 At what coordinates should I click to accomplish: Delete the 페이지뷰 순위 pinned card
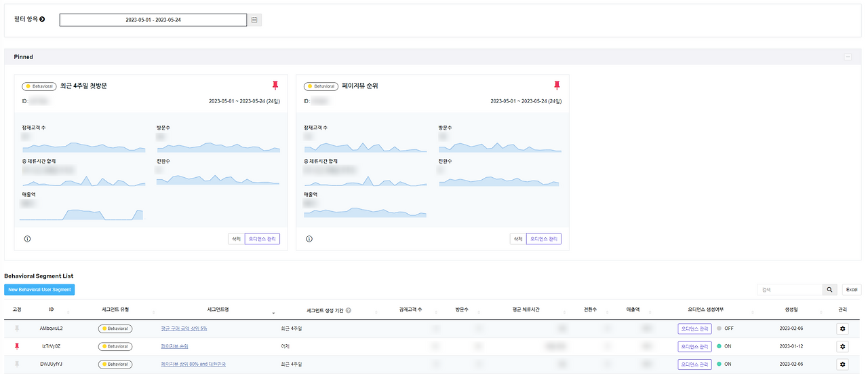[518, 239]
